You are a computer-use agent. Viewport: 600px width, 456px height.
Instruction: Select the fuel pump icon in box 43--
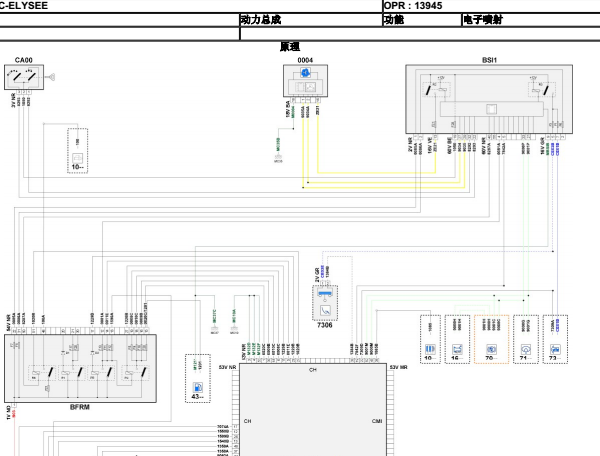197,387
